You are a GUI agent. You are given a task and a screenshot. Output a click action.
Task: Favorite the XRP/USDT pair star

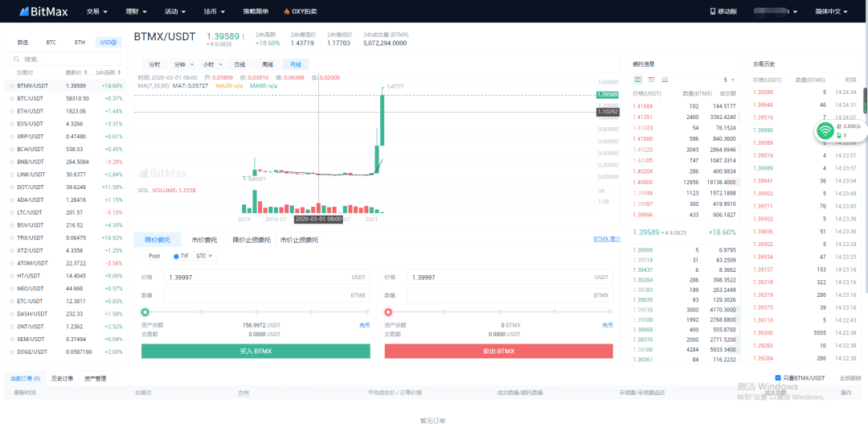click(12, 136)
